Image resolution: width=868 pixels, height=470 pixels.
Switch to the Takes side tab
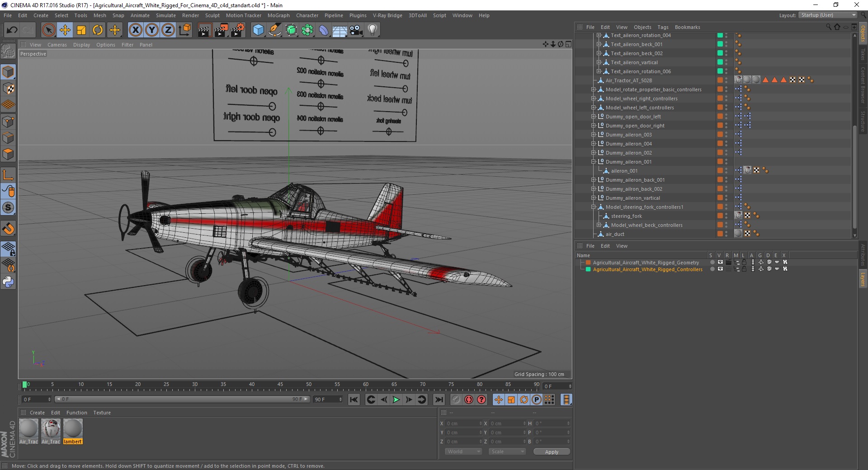point(863,55)
